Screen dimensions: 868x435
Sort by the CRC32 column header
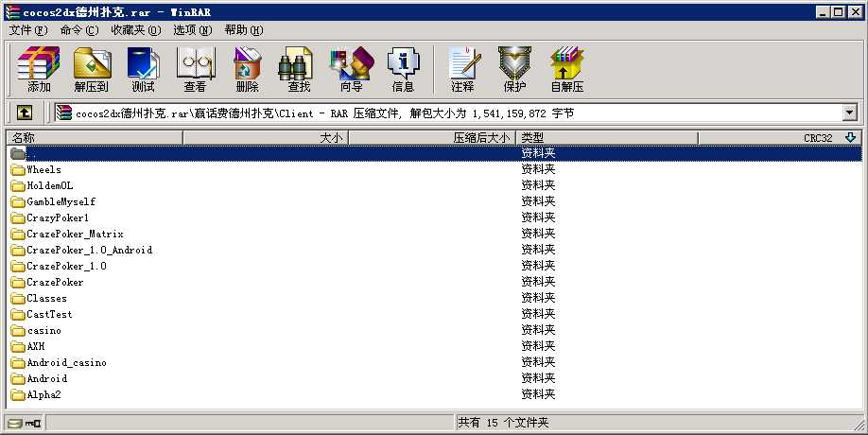coord(780,138)
